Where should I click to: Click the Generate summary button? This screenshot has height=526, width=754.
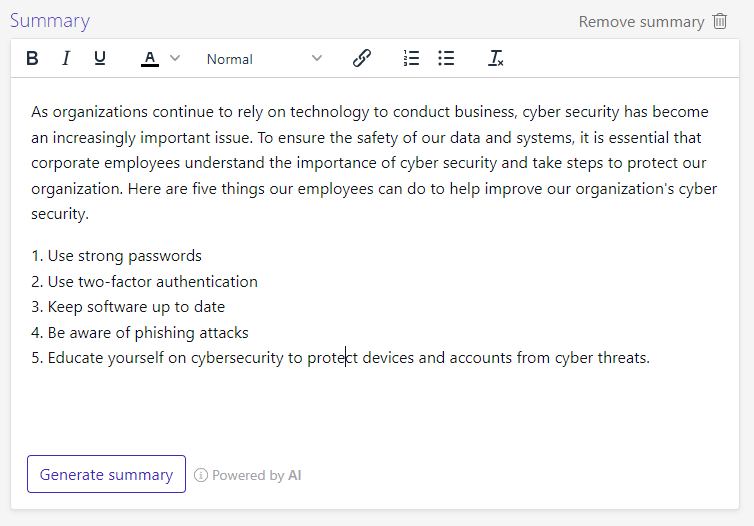(x=106, y=474)
